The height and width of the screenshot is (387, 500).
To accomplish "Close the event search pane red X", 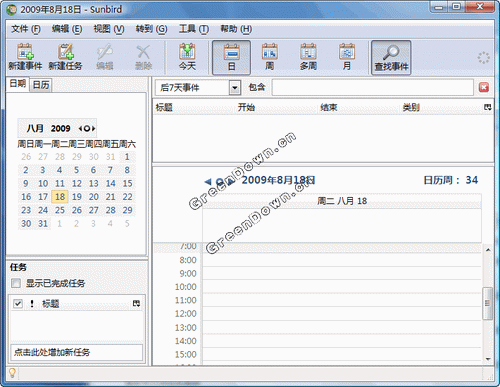I will (484, 87).
